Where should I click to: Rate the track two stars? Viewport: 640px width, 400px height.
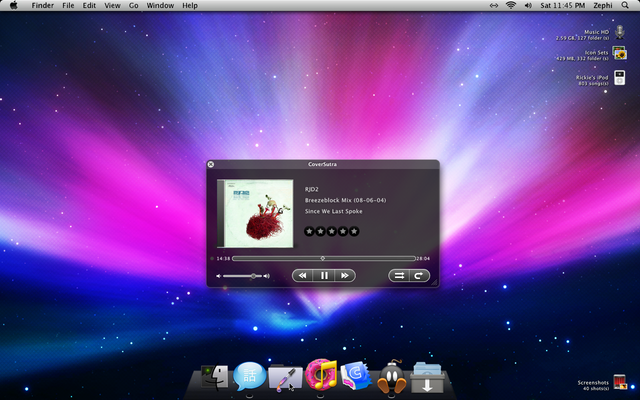point(320,231)
